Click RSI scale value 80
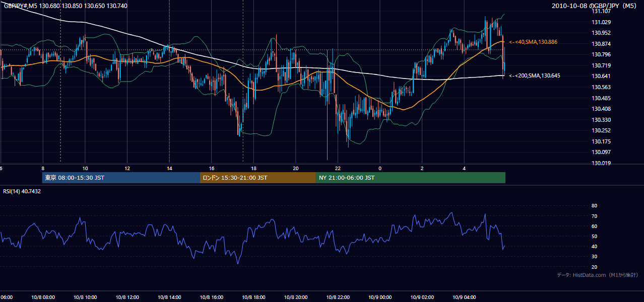 coord(594,206)
